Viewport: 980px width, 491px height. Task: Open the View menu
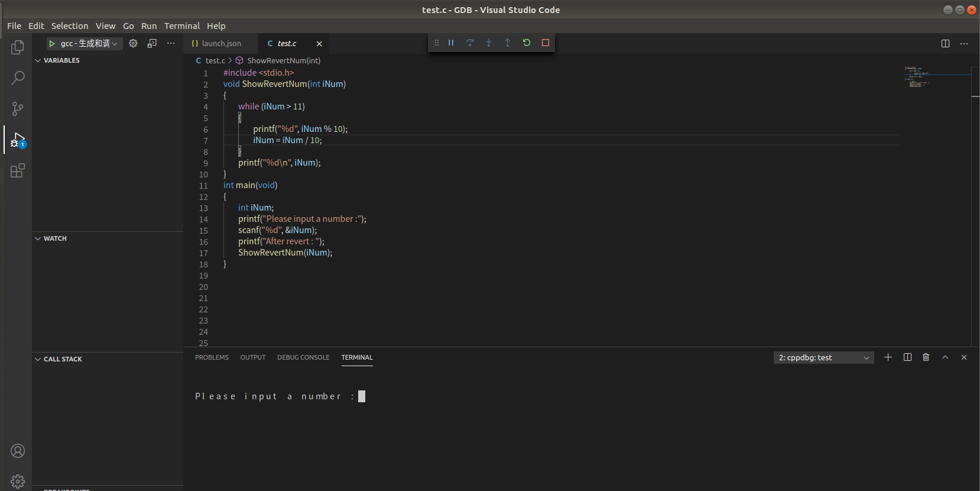click(x=106, y=25)
